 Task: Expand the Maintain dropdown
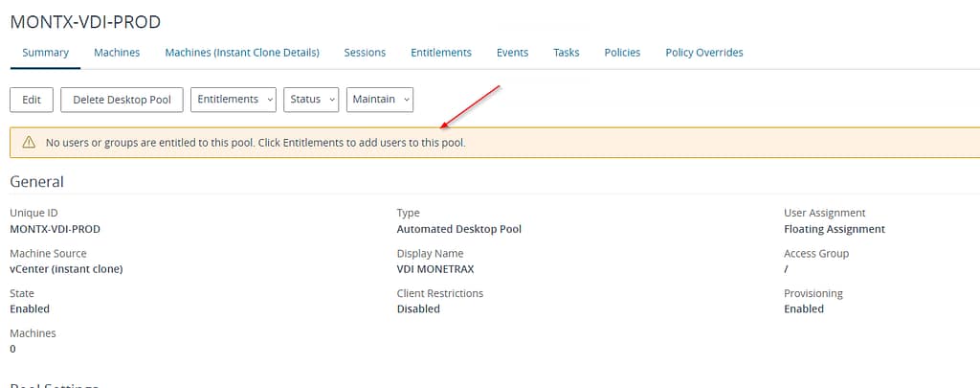380,100
